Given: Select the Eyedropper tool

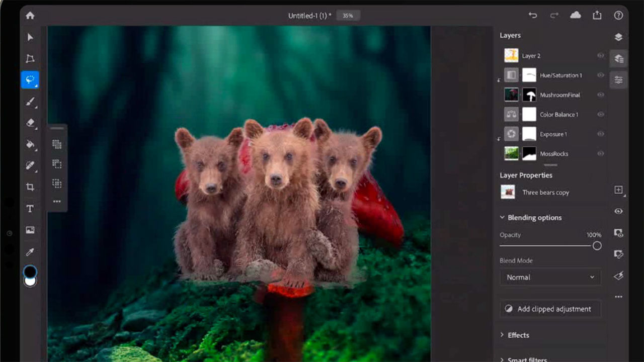Looking at the screenshot, I should (x=30, y=252).
